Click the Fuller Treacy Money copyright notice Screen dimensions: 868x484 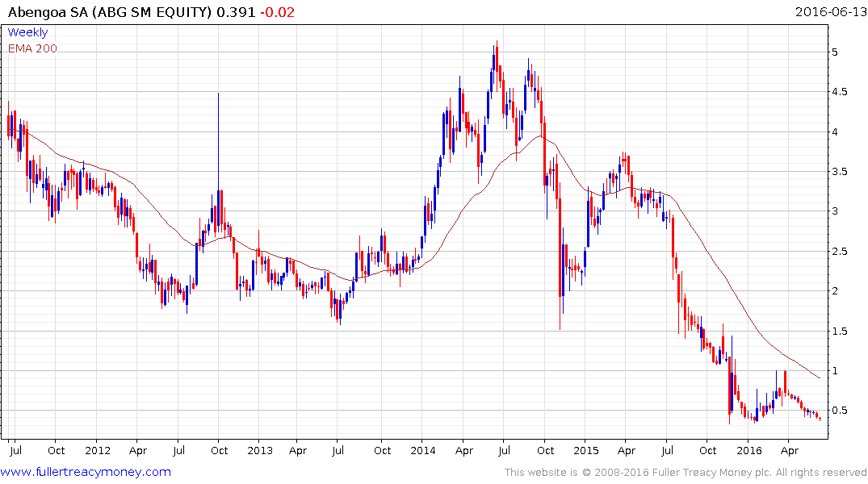pyautogui.click(x=686, y=473)
